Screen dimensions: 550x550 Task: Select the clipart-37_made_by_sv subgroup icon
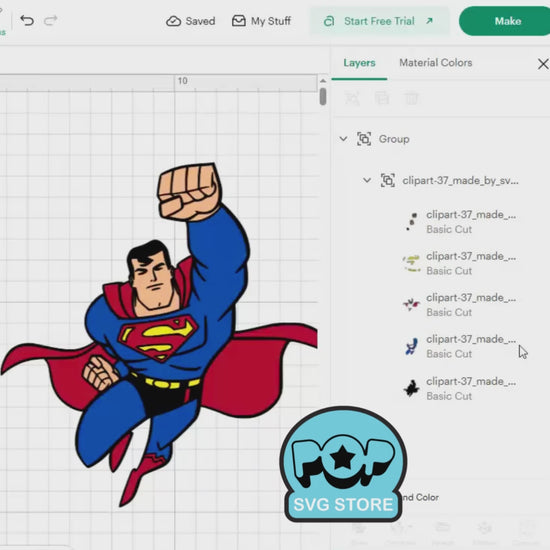coord(388,180)
